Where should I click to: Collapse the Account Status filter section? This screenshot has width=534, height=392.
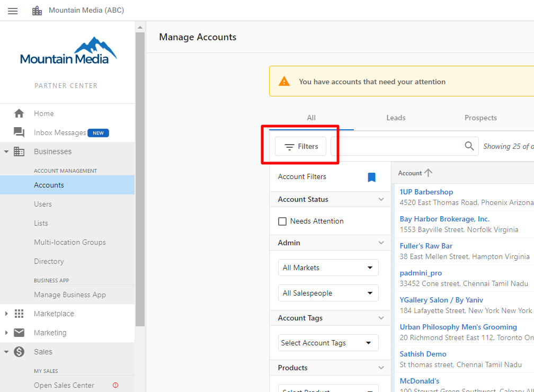(381, 199)
